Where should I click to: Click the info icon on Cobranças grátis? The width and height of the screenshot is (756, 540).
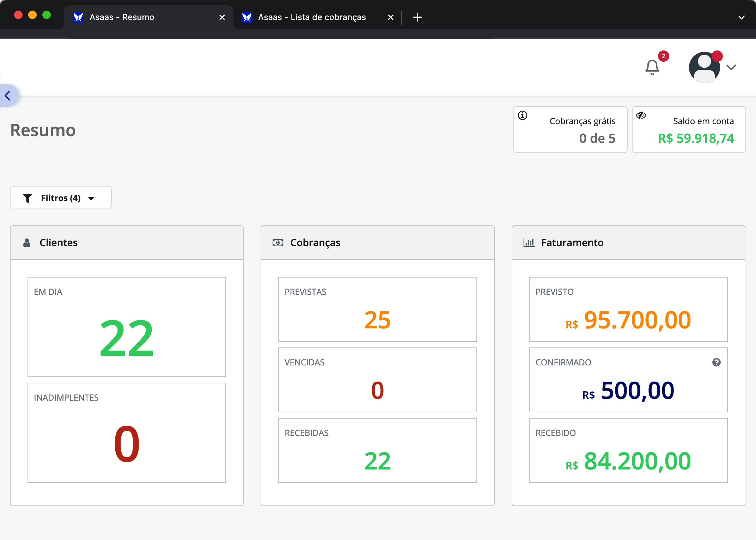523,115
